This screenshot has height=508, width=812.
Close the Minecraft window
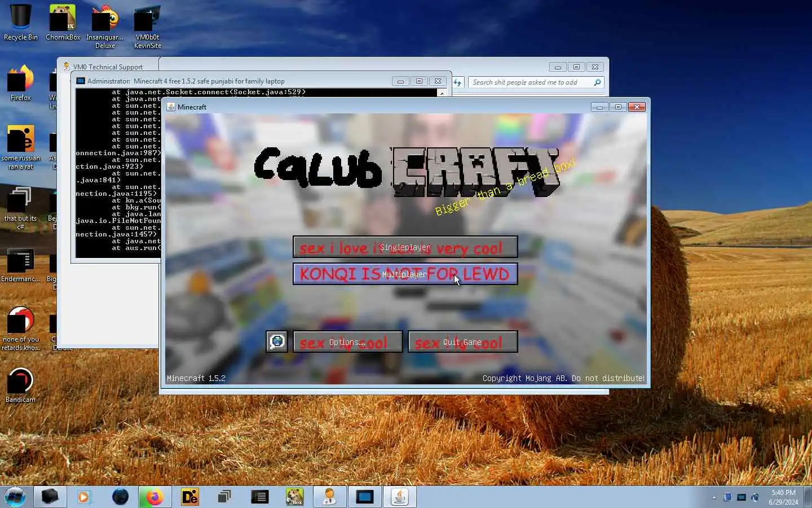tap(637, 107)
